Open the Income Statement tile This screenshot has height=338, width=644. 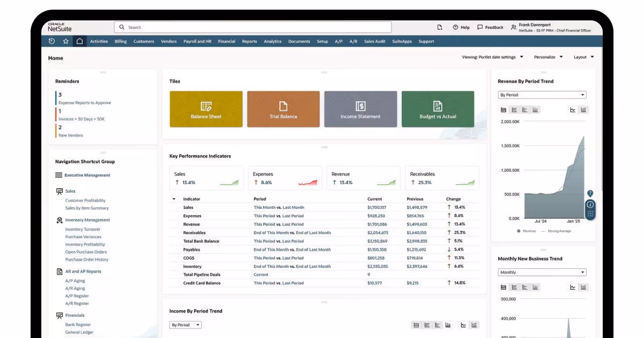(361, 109)
